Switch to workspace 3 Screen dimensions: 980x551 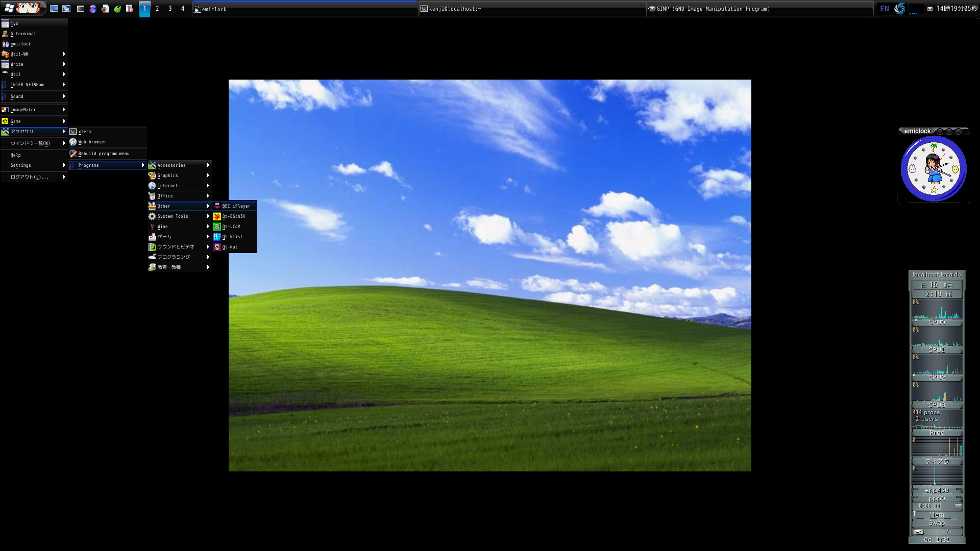tap(170, 9)
